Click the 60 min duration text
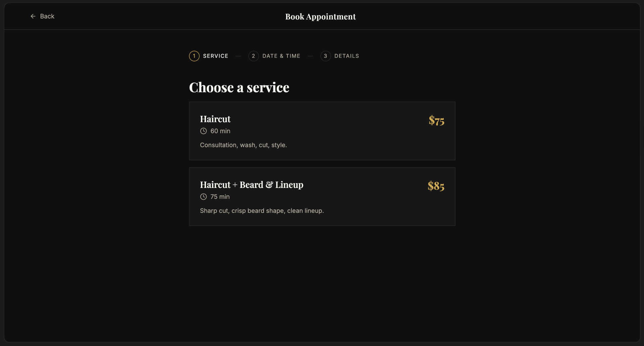Screen dimensions: 644x346 [x=220, y=131]
